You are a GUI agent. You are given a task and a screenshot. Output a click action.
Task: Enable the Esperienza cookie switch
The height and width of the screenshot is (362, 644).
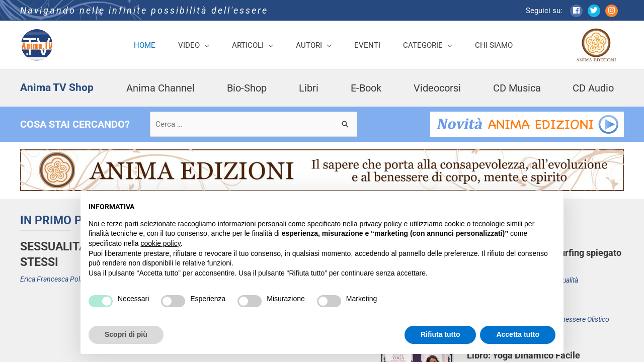(173, 301)
